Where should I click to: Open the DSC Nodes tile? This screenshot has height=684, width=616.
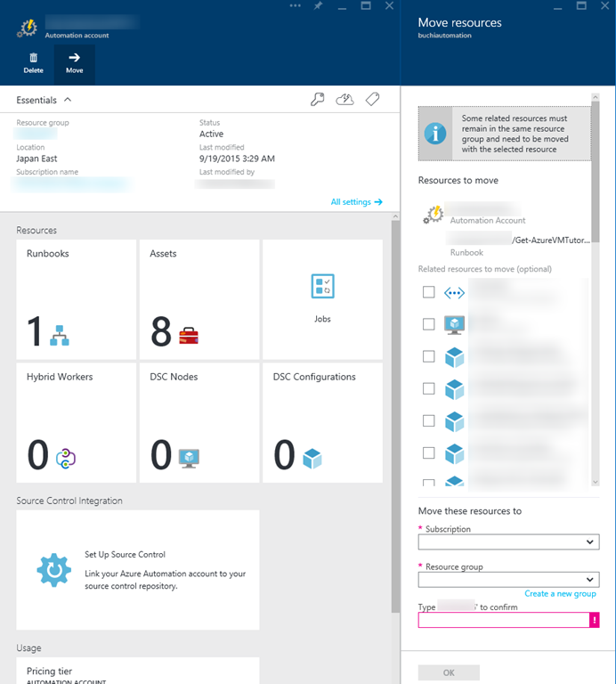pos(199,423)
